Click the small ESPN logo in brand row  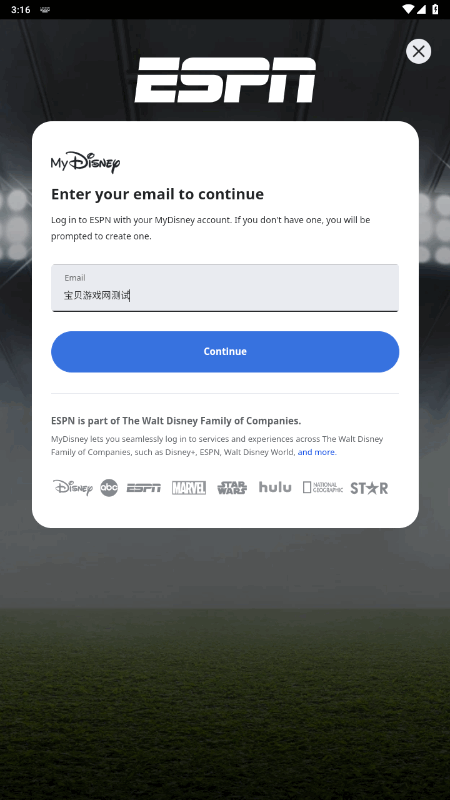click(x=143, y=488)
